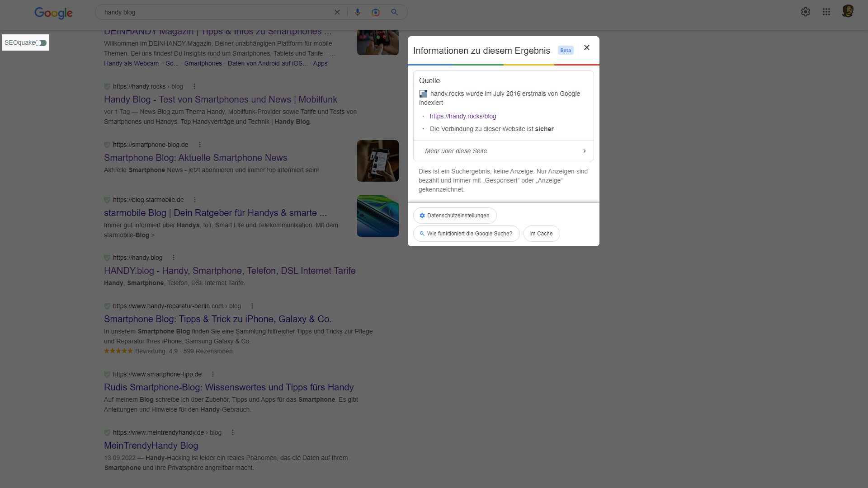Open more options for smartphone-blog.de result
Viewport: 868px width, 488px height.
200,145
